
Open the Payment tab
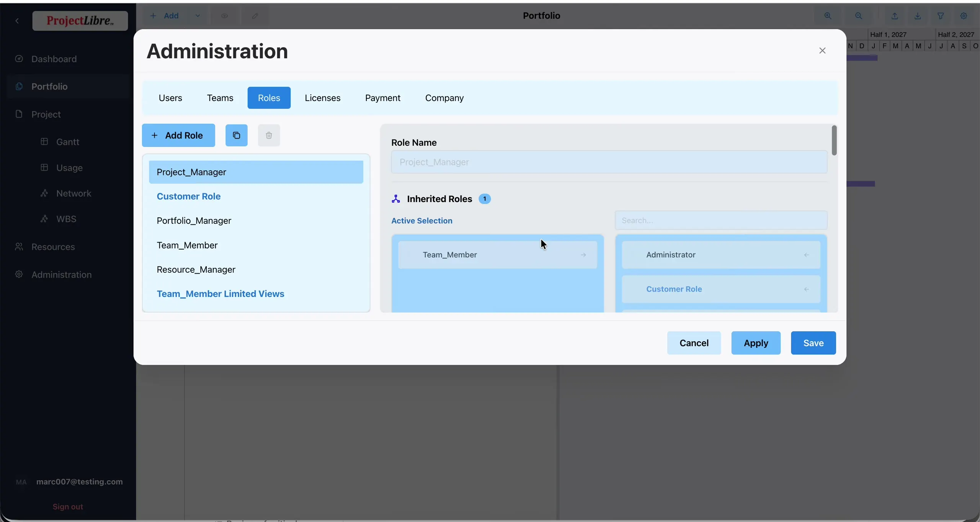point(382,98)
